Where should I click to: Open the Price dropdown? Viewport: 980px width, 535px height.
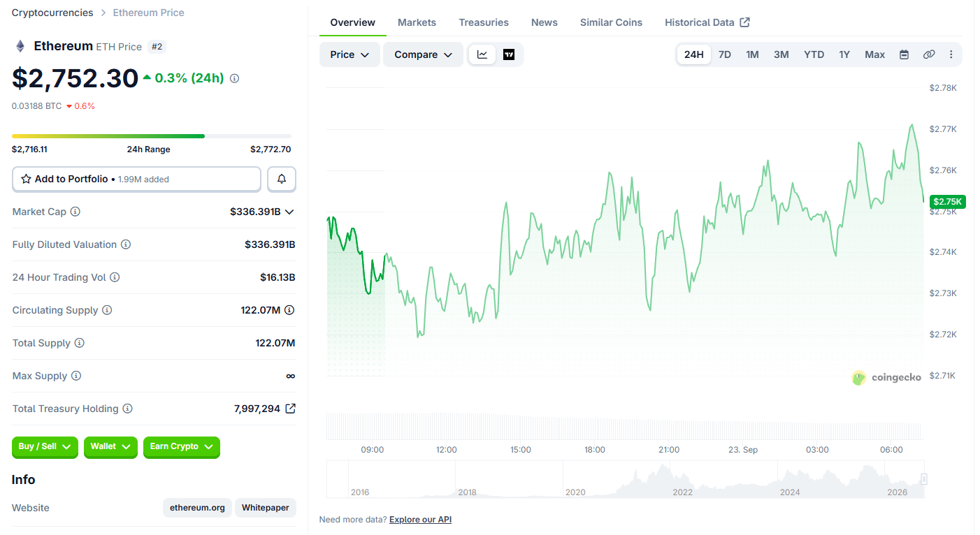(x=350, y=54)
